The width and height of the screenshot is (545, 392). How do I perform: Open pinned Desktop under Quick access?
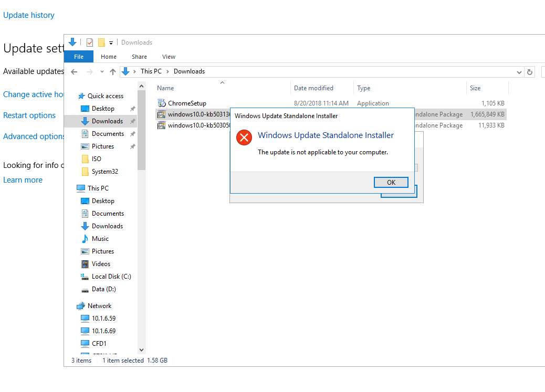[103, 109]
